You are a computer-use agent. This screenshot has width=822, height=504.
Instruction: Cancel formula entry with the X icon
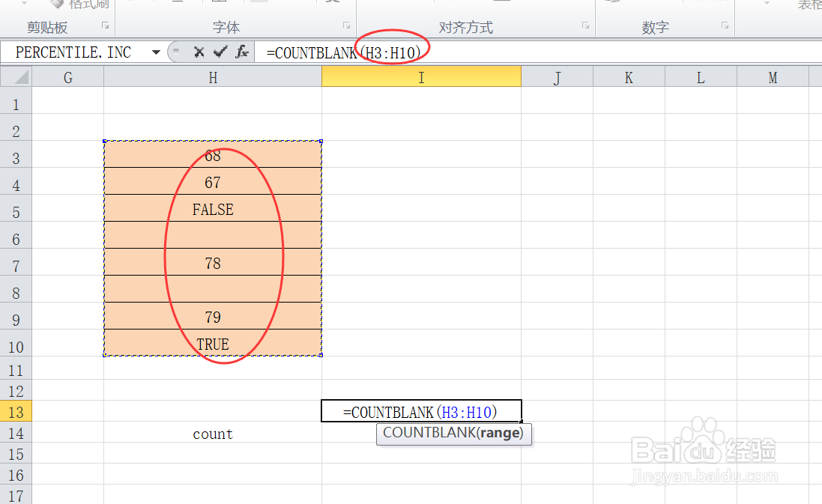[x=198, y=52]
